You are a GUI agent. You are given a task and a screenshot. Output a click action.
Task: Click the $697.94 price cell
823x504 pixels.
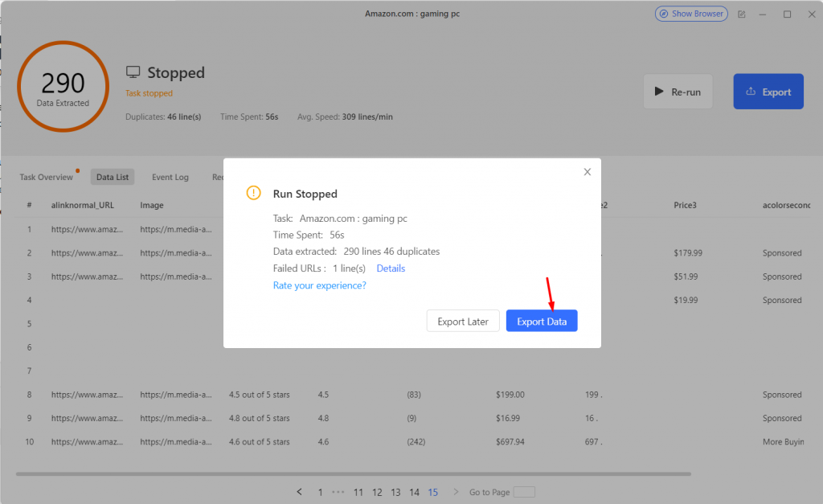510,442
